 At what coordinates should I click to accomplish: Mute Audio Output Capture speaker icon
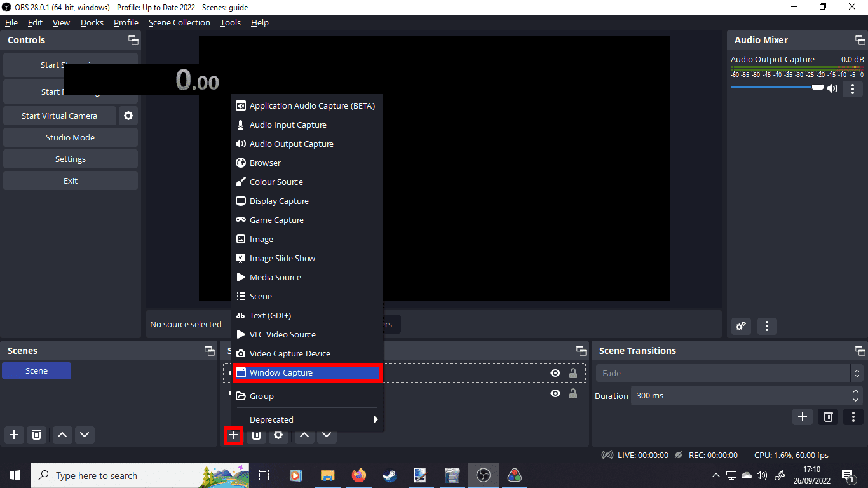point(832,88)
